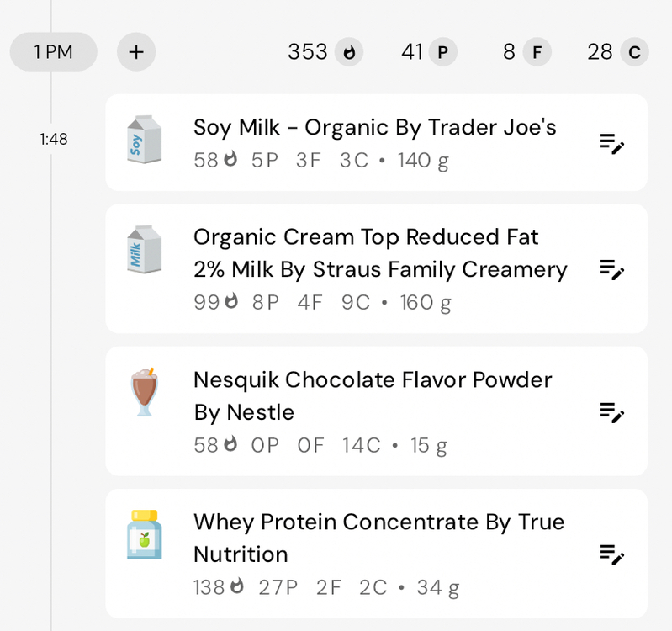
Task: Edit the Straus 2% Milk entry
Action: [x=611, y=269]
